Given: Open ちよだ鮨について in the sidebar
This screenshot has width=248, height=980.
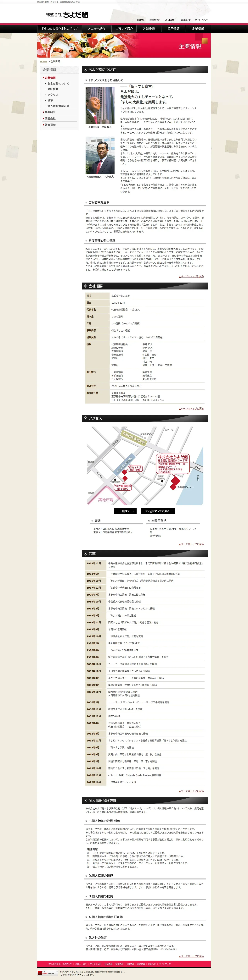Looking at the screenshot, I should click(58, 83).
